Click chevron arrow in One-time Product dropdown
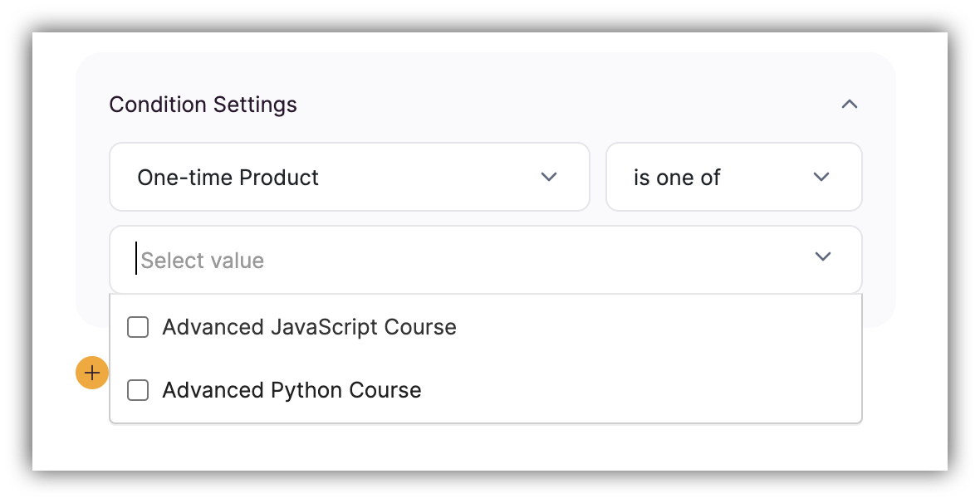This screenshot has height=503, width=980. click(x=548, y=177)
